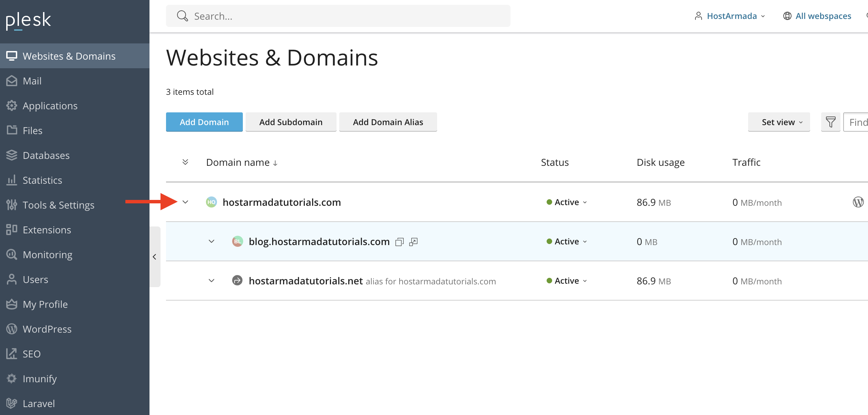Open Tools & Settings
Image resolution: width=868 pixels, height=415 pixels.
coord(75,205)
